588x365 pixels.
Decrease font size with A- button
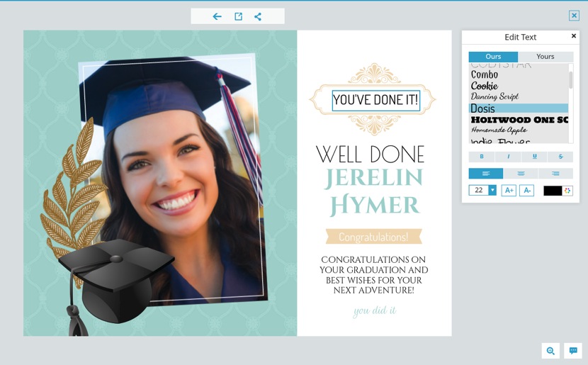(x=526, y=190)
